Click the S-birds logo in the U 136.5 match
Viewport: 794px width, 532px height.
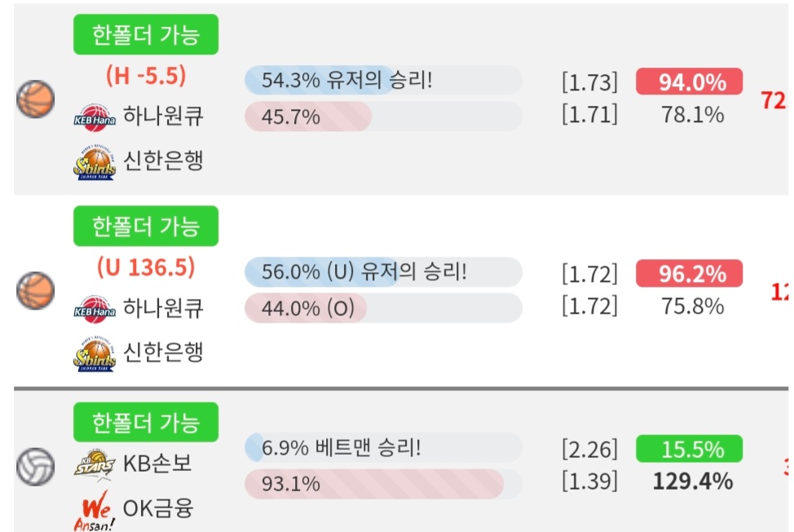pos(95,354)
